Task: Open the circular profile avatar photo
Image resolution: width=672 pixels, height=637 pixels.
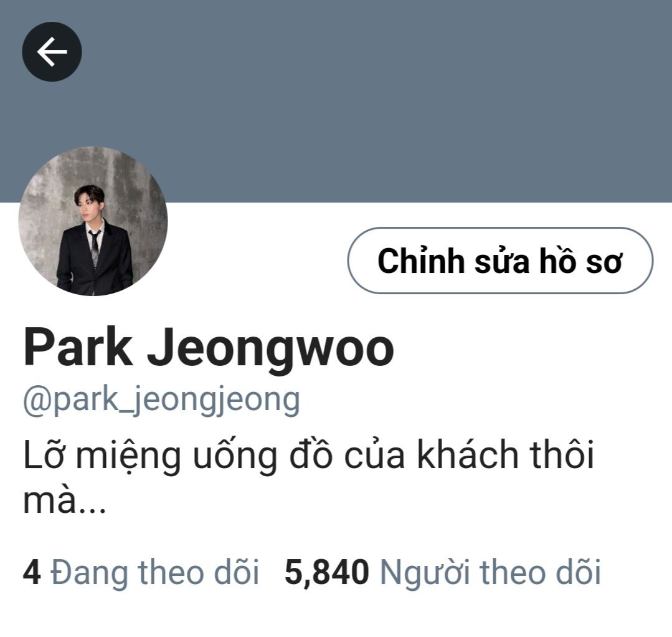Action: (x=93, y=221)
